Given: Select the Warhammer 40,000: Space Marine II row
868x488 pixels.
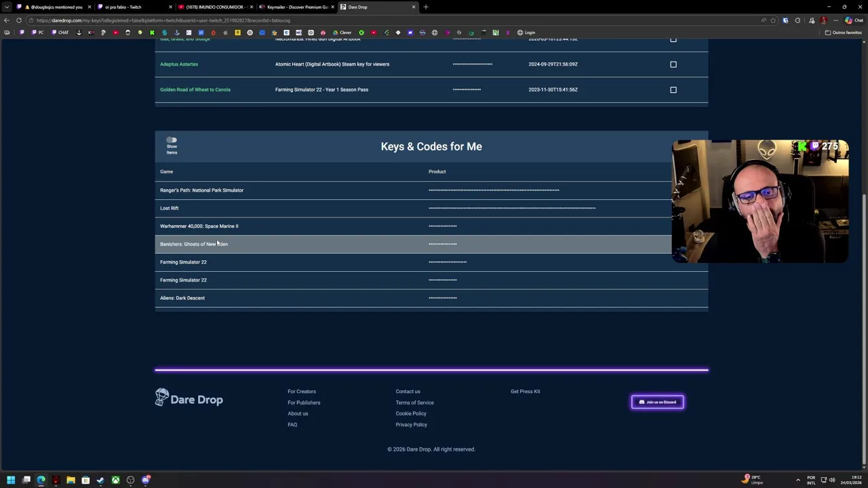Looking at the screenshot, I should [431, 226].
